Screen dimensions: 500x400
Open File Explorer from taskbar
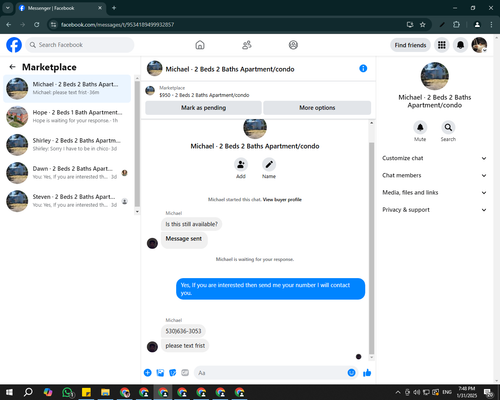(x=105, y=392)
